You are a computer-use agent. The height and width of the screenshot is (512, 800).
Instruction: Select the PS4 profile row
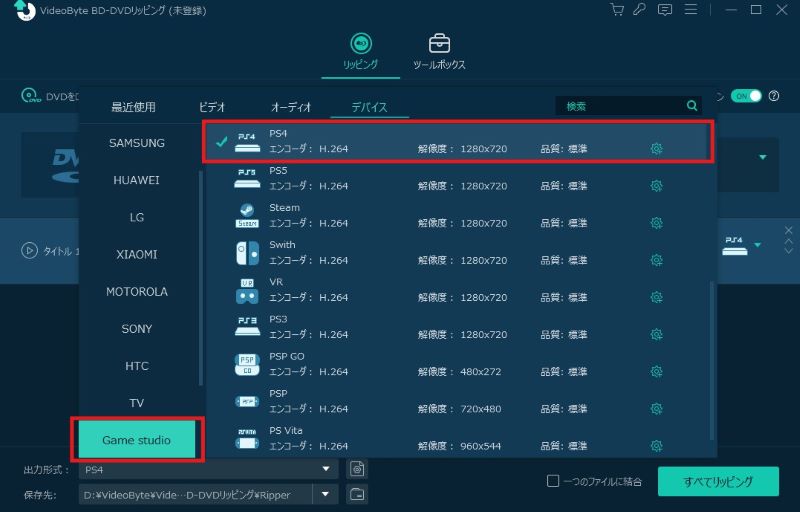coord(458,142)
